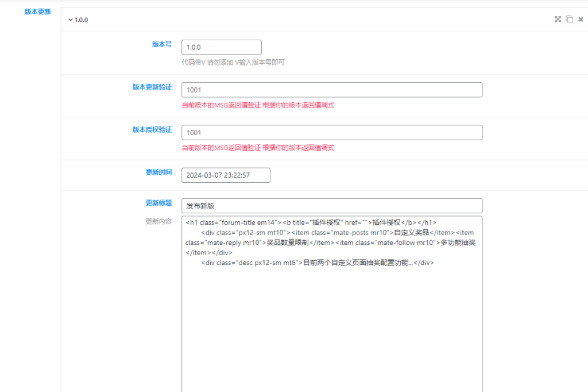
Task: Open the 更新时间 date picker field
Action: pyautogui.click(x=226, y=175)
